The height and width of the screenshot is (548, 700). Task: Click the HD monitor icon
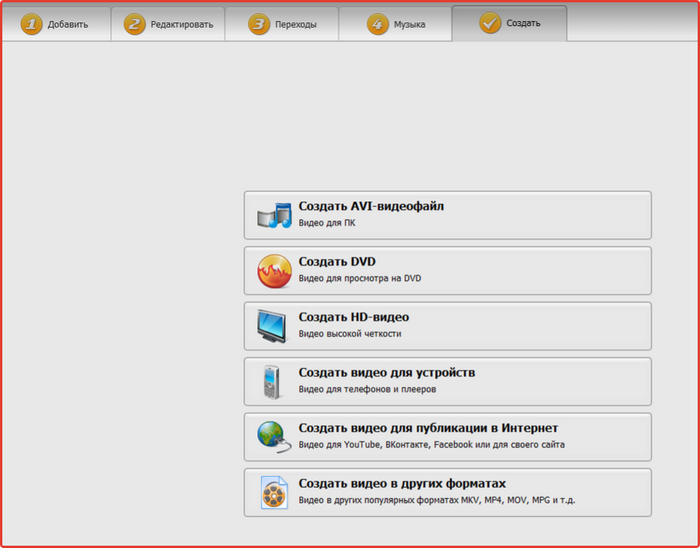coord(272,326)
